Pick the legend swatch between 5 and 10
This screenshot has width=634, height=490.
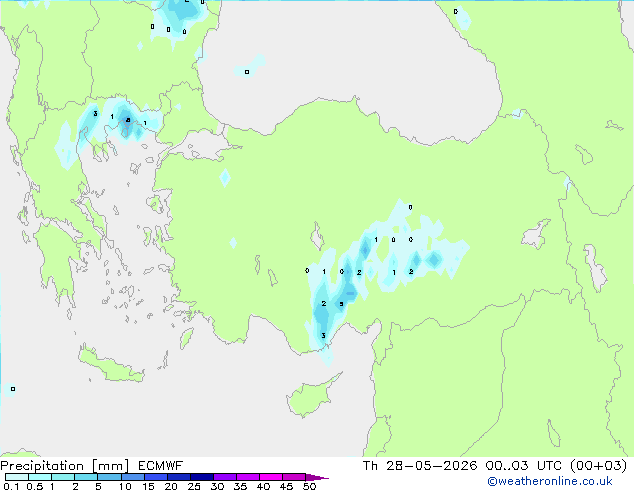click(109, 477)
